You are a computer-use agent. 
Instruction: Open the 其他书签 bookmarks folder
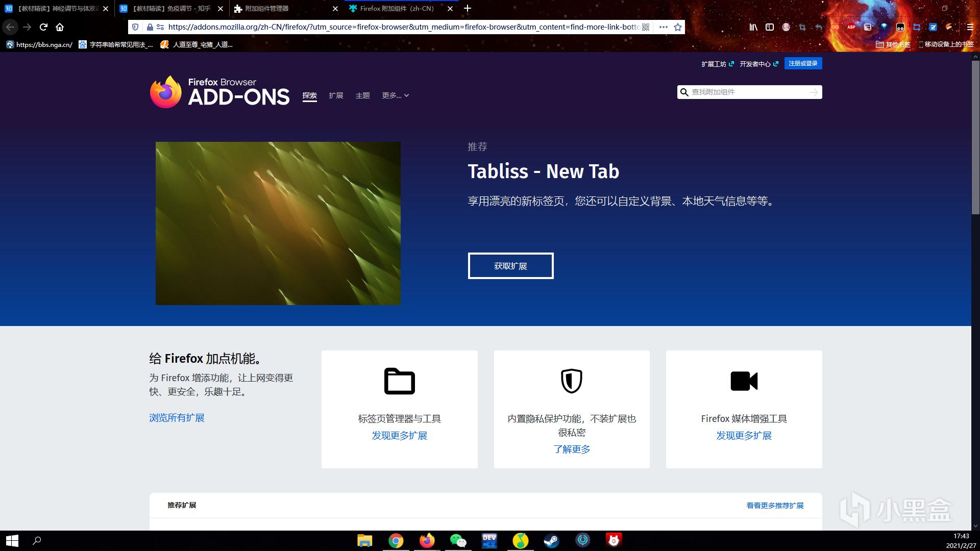(893, 44)
